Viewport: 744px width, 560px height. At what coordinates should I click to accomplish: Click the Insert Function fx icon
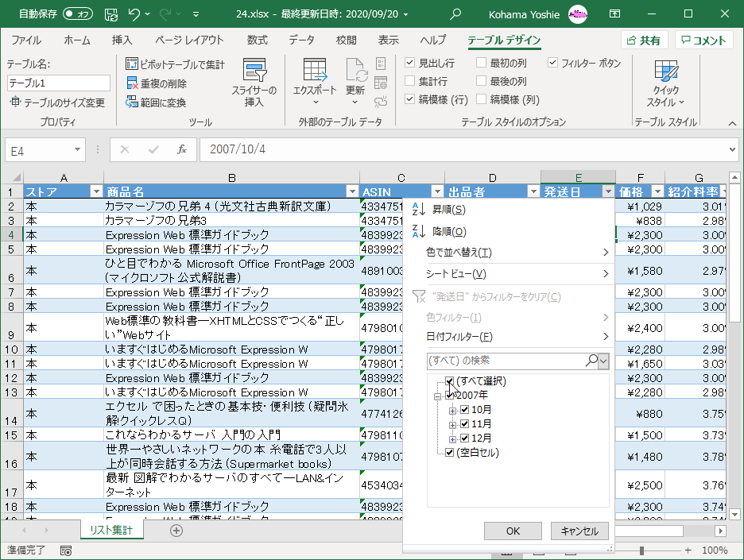182,150
